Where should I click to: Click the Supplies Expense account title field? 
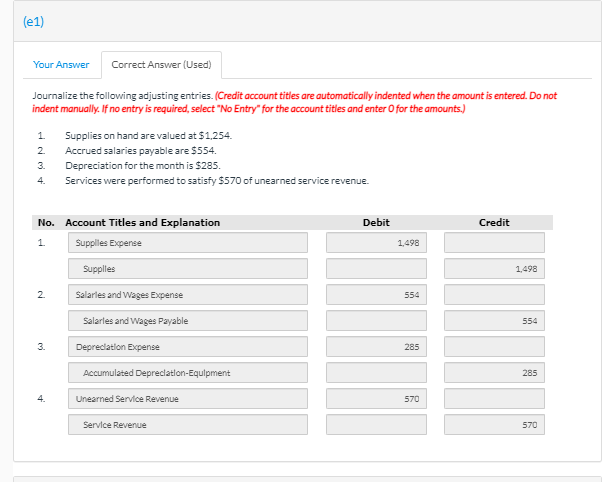(188, 243)
